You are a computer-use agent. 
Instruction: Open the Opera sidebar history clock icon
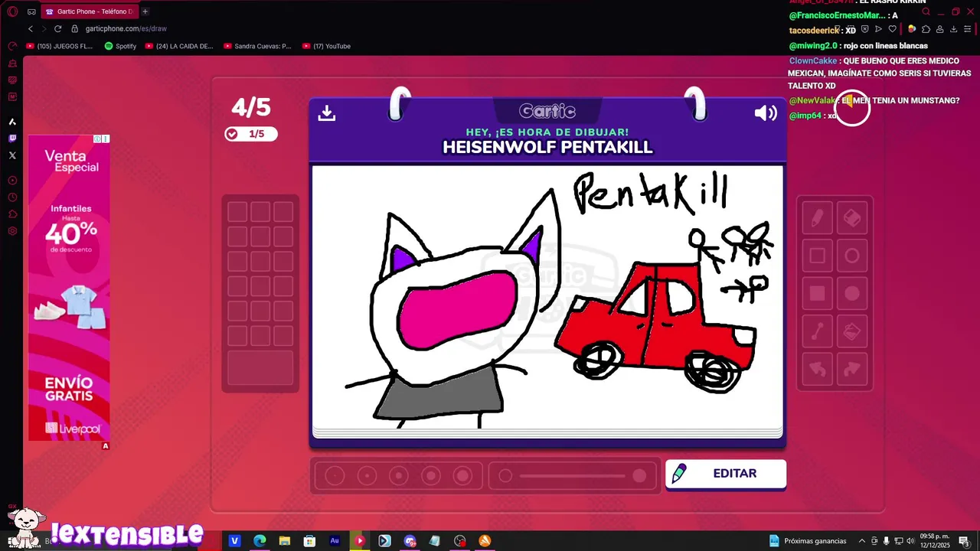tap(12, 197)
